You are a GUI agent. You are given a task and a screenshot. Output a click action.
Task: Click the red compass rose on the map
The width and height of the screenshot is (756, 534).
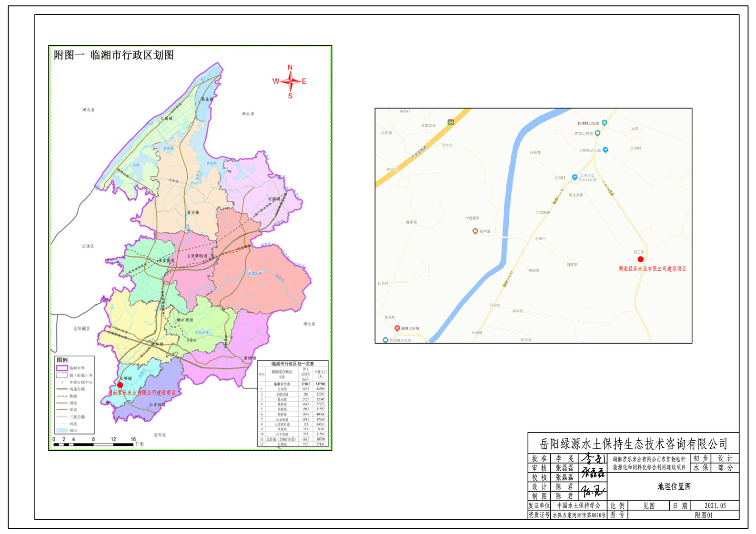290,81
